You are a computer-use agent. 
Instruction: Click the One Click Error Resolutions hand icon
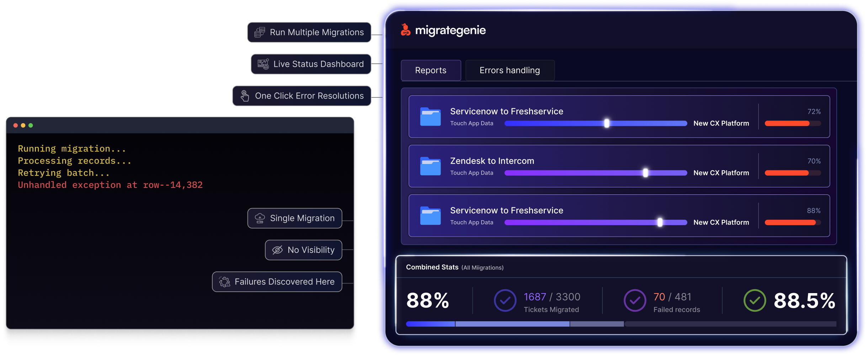pyautogui.click(x=245, y=96)
